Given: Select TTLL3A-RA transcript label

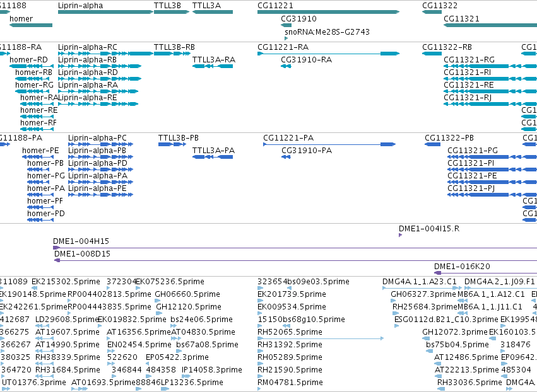Looking at the screenshot, I should tap(214, 60).
